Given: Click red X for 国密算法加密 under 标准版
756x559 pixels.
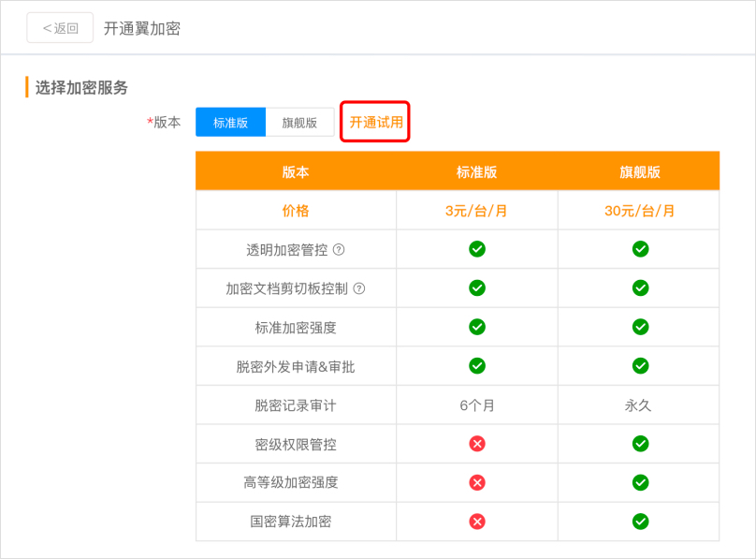Looking at the screenshot, I should (x=478, y=522).
